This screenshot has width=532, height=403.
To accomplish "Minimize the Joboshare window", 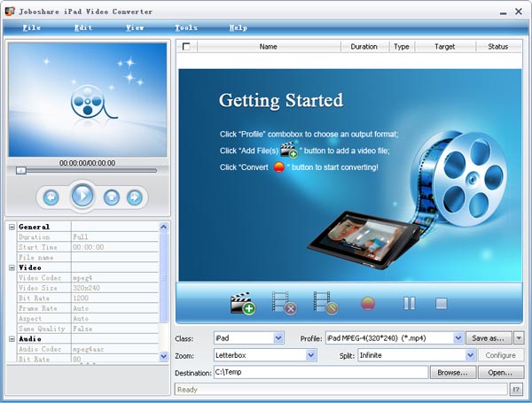I will click(503, 12).
